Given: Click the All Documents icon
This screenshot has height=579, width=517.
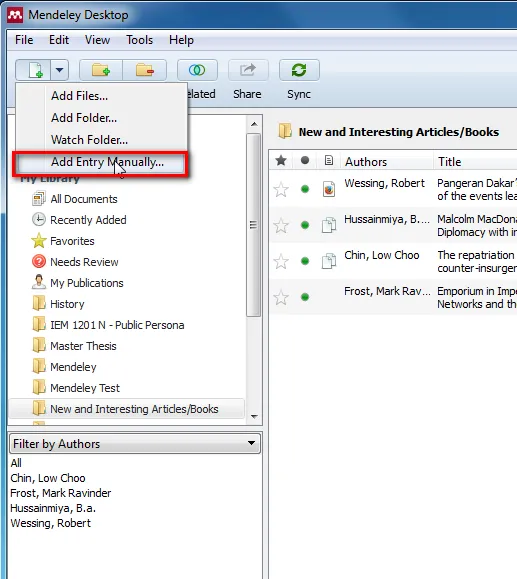Looking at the screenshot, I should point(39,199).
